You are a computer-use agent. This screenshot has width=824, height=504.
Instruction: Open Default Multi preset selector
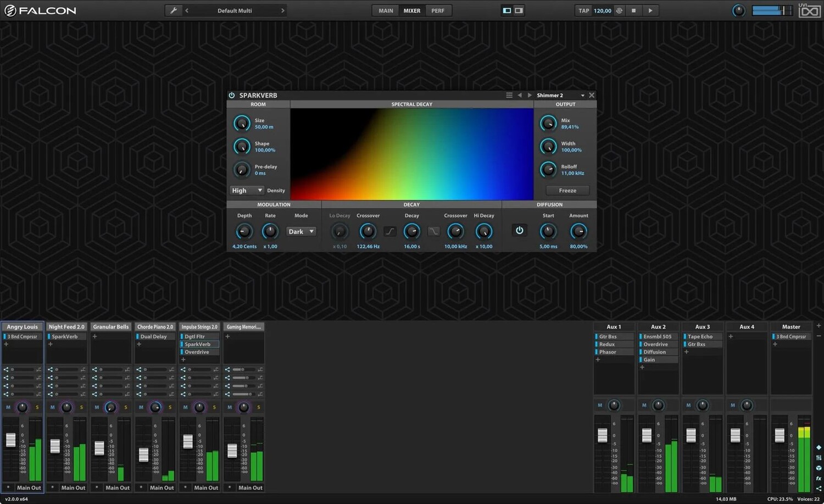click(235, 10)
